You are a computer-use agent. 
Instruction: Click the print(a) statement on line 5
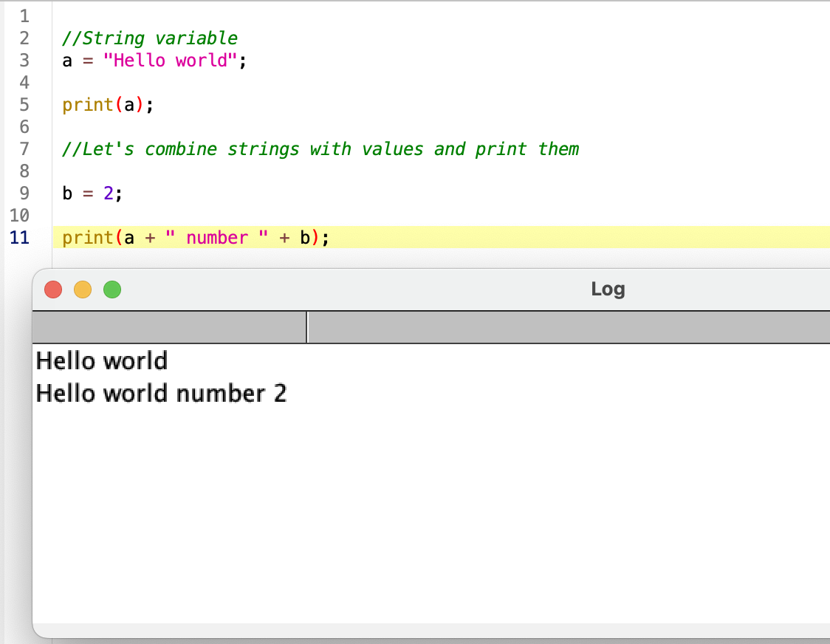(x=107, y=105)
